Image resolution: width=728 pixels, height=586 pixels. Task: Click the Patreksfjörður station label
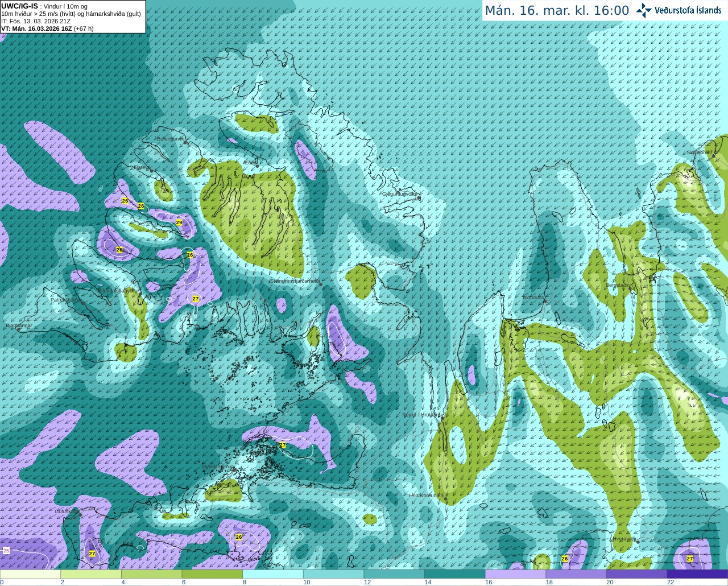point(66,300)
